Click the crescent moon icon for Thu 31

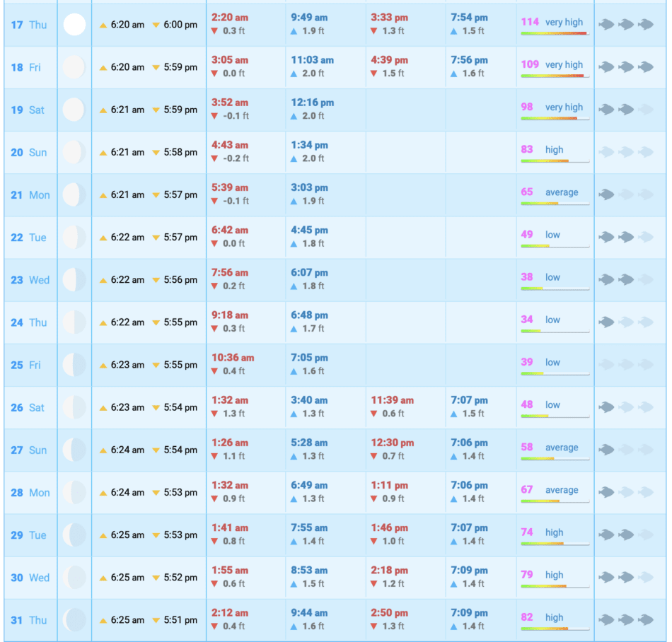pyautogui.click(x=74, y=620)
